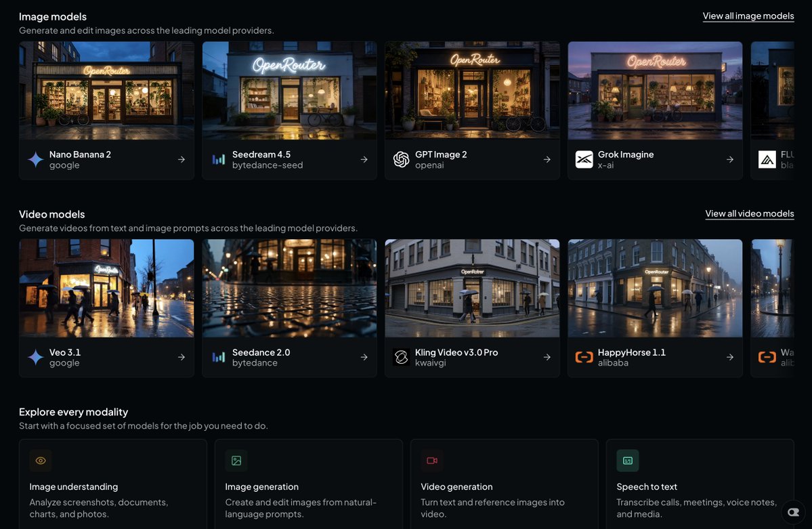Screen dimensions: 812x529
Task: Open the GPT Image 2 model name
Action: [441, 154]
